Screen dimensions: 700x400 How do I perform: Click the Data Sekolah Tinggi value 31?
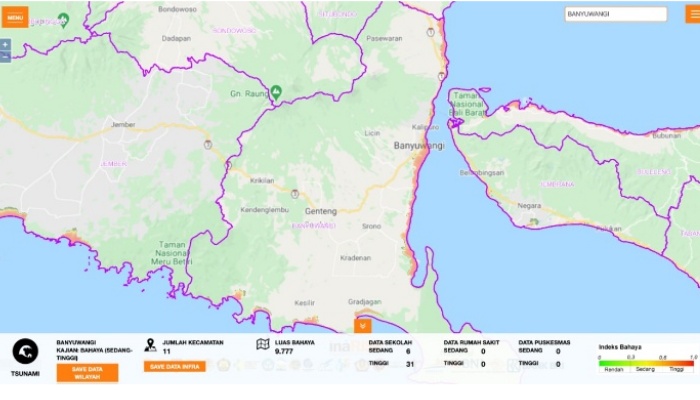[x=410, y=364]
